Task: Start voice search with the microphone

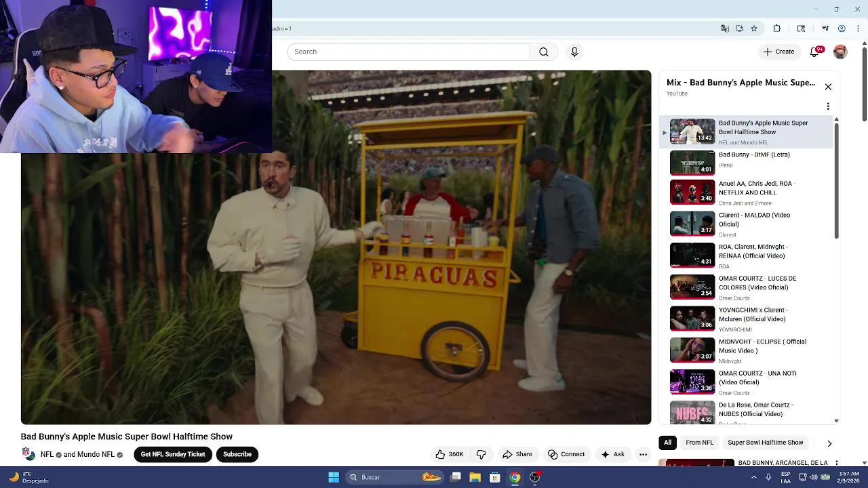Action: coord(574,52)
